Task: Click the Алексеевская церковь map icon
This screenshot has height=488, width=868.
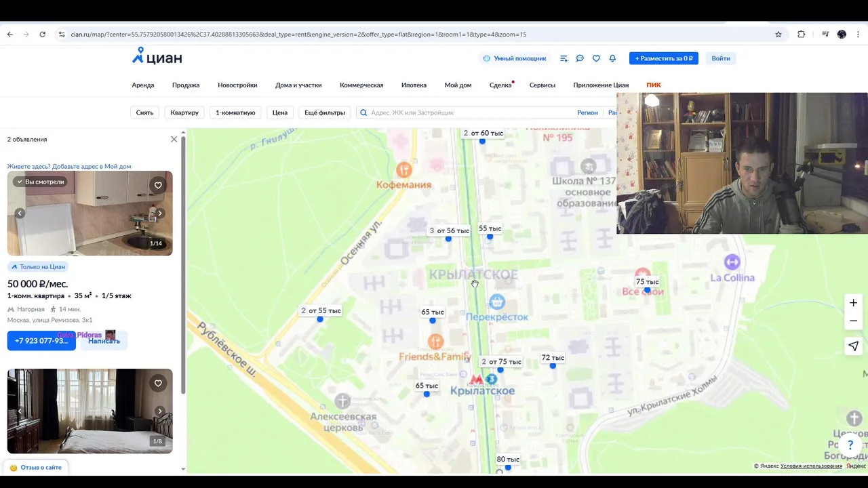Action: [x=343, y=401]
